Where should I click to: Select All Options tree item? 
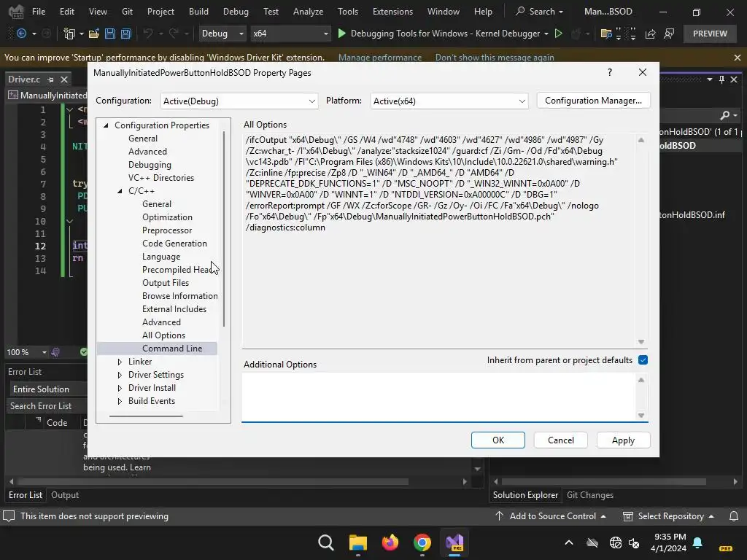pyautogui.click(x=163, y=335)
